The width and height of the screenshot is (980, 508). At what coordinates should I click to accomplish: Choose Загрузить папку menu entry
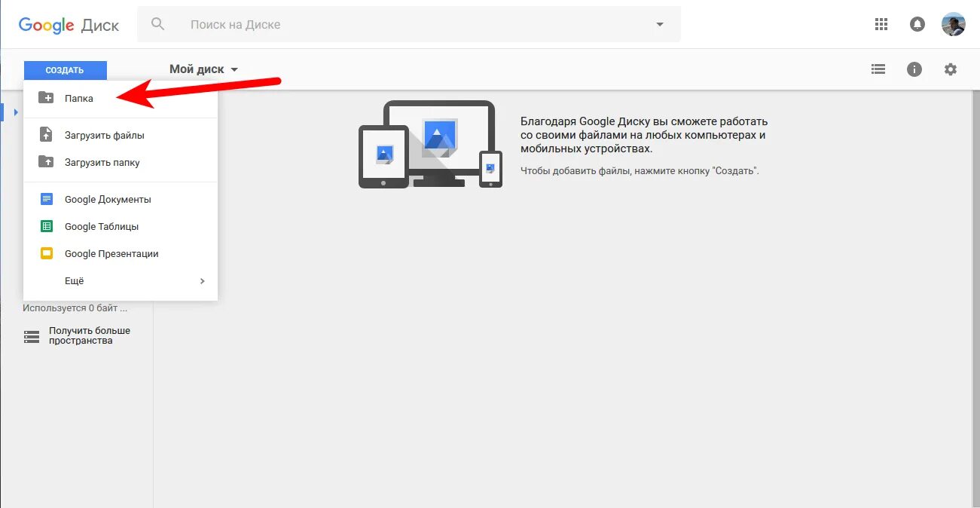click(x=102, y=163)
